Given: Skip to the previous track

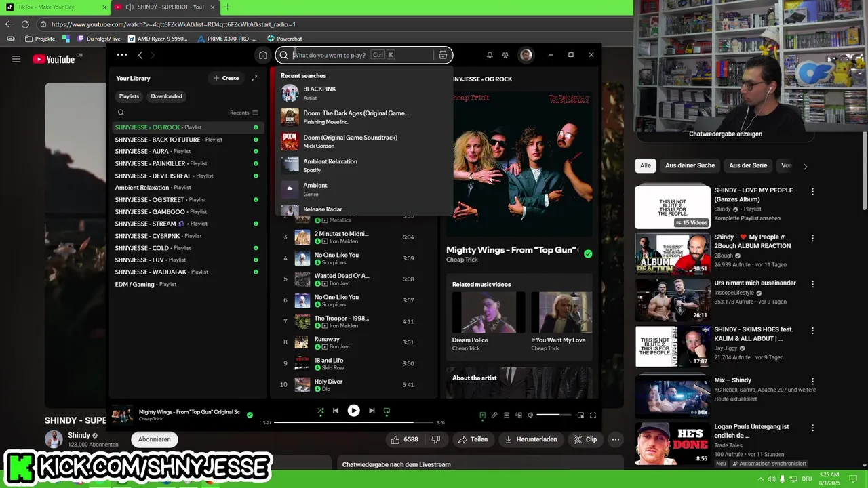Looking at the screenshot, I should [x=336, y=411].
